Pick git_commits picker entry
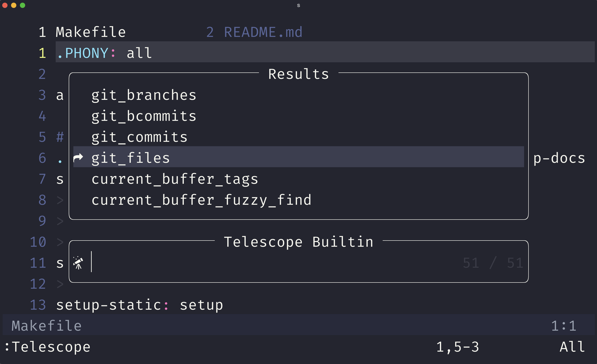This screenshot has width=597, height=364. (139, 137)
